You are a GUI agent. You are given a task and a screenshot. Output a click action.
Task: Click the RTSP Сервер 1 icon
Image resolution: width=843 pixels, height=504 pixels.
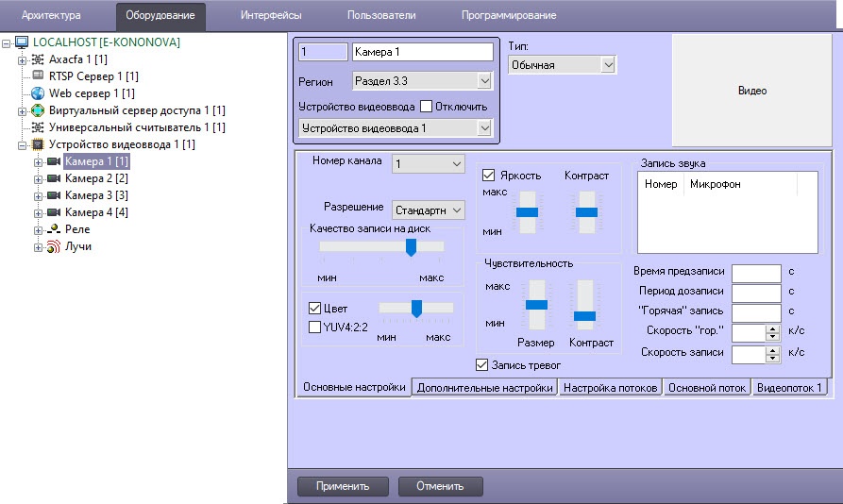pos(38,76)
